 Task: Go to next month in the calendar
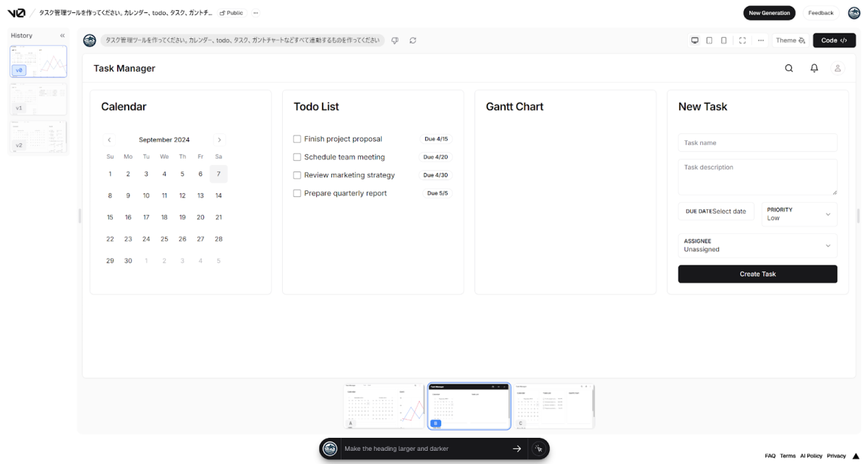click(219, 140)
